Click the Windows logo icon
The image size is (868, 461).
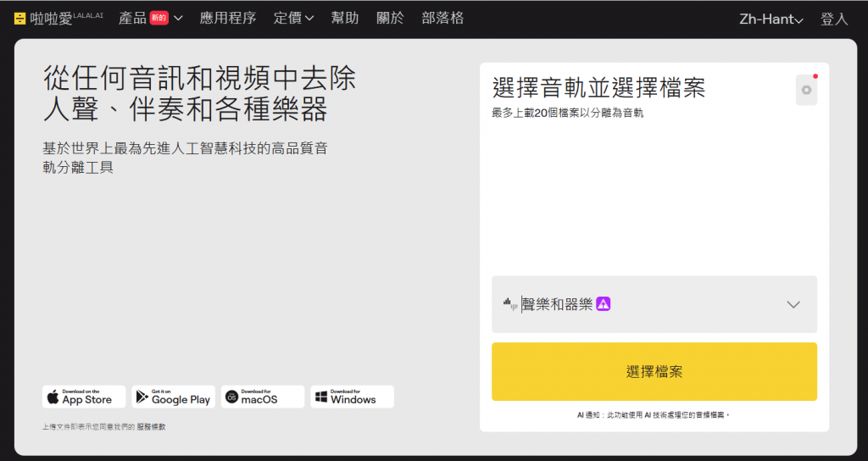click(x=321, y=397)
